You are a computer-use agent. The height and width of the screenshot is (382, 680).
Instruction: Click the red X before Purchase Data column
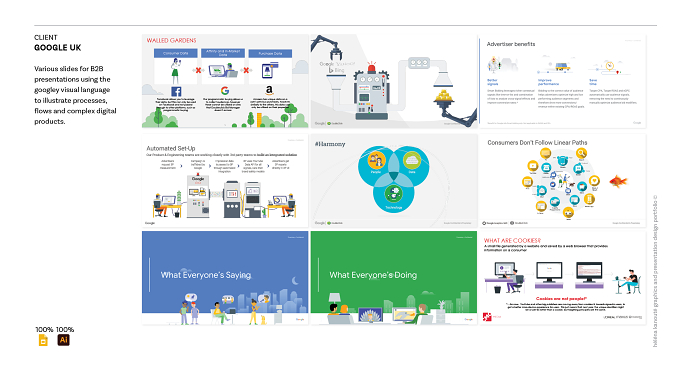(246, 70)
